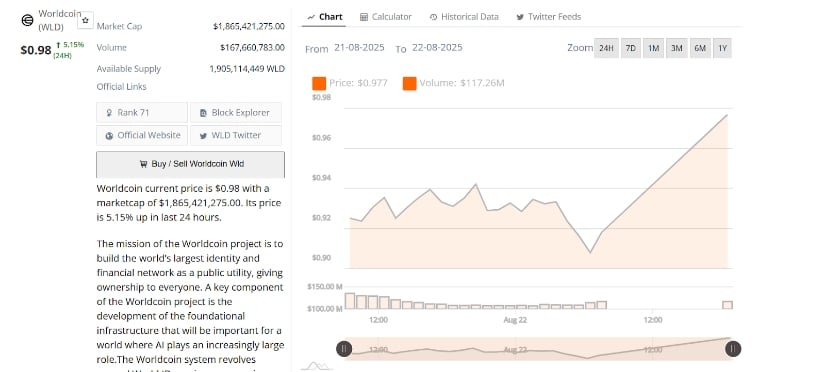Click the Worldcoin logo icon
825x372 pixels.
point(27,20)
